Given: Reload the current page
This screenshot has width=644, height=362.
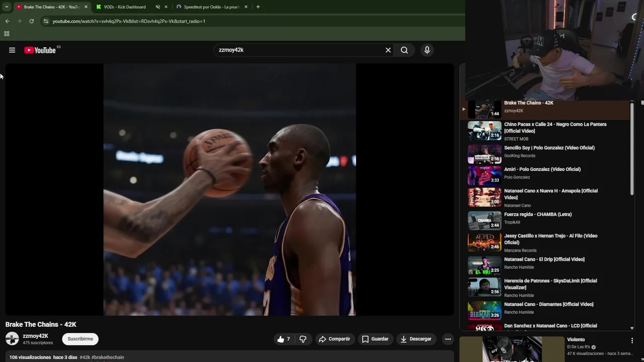Looking at the screenshot, I should coord(31,21).
